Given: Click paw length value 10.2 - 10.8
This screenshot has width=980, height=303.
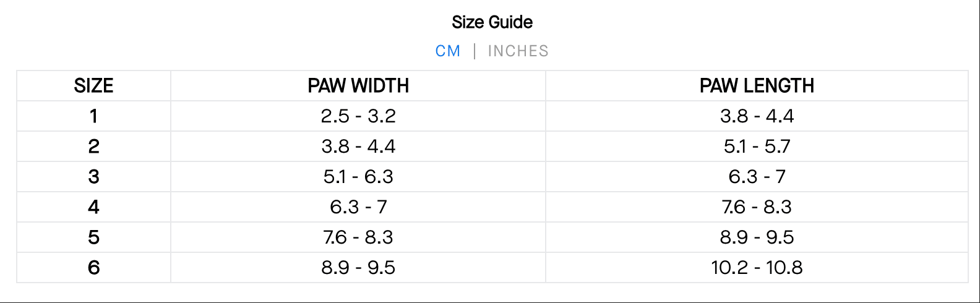Looking at the screenshot, I should (x=757, y=268).
